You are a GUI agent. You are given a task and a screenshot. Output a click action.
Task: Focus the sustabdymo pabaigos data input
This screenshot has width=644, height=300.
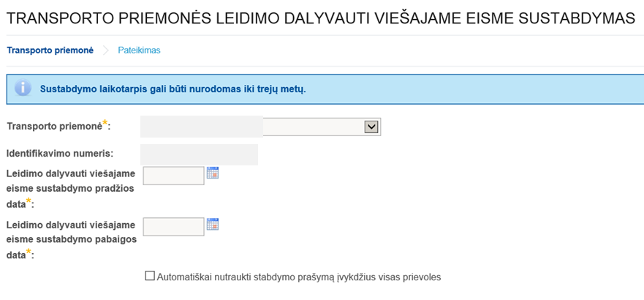[174, 227]
